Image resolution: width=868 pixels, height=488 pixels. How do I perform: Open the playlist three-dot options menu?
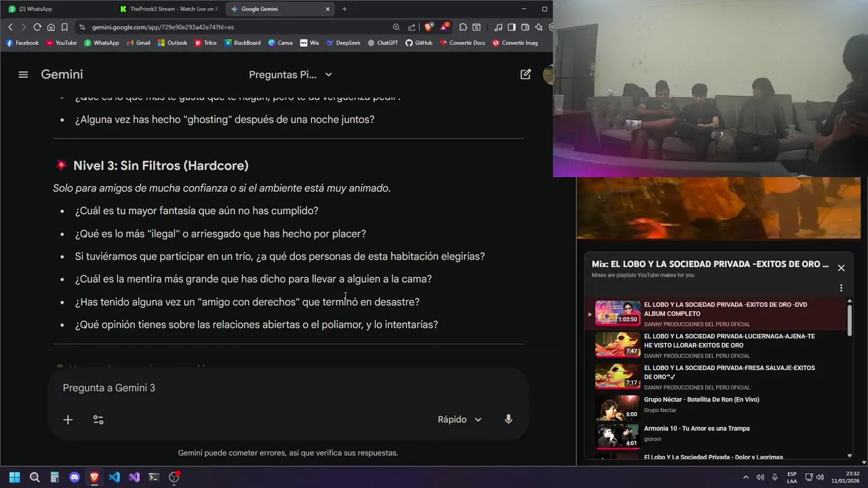click(841, 288)
